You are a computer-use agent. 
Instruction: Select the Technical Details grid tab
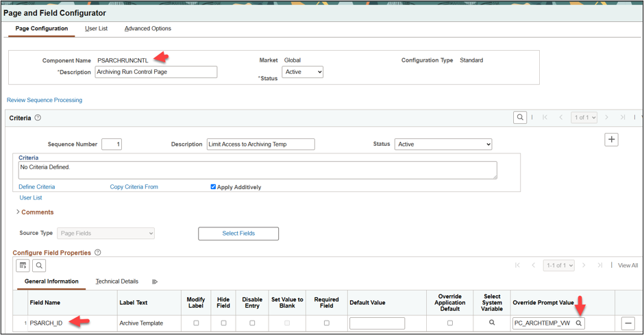tap(117, 282)
